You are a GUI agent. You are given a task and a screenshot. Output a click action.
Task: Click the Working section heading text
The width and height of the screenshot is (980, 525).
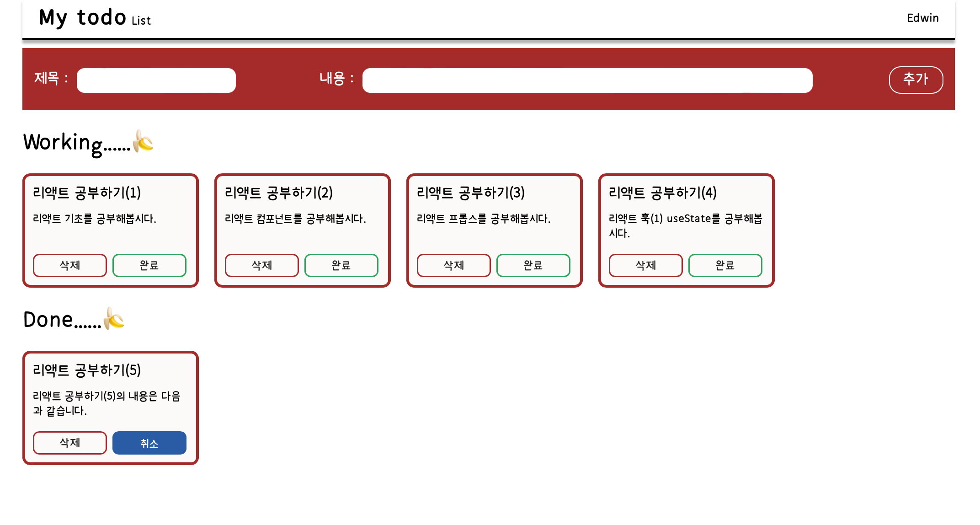pyautogui.click(x=77, y=142)
